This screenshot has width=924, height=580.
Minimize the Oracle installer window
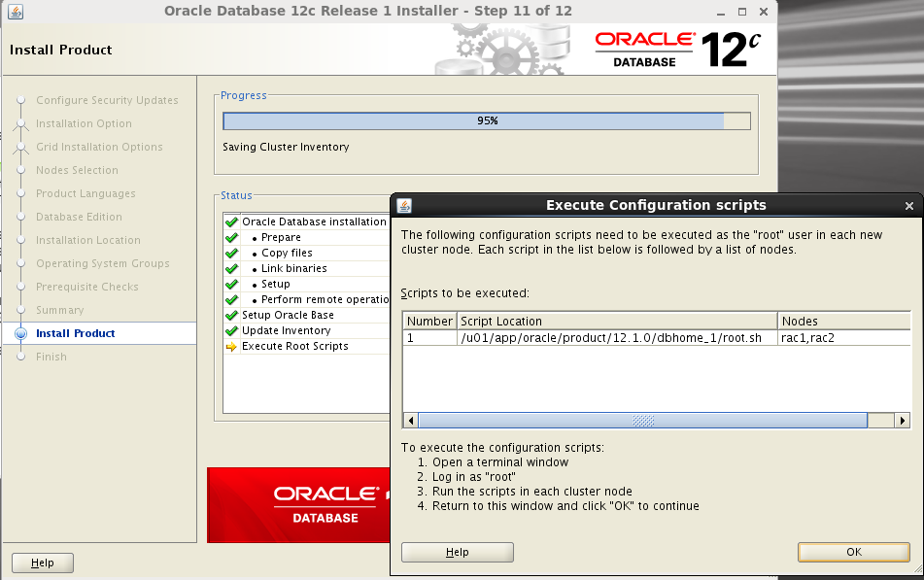click(x=721, y=12)
